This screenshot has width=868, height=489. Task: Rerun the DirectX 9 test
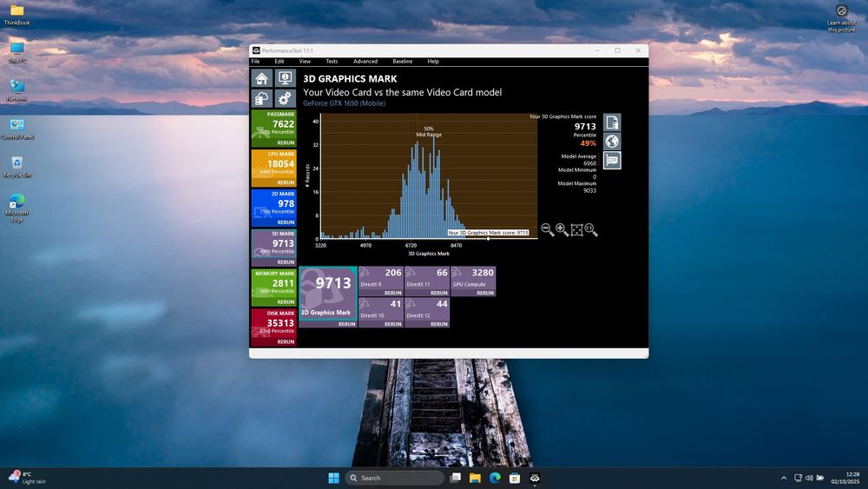(392, 293)
